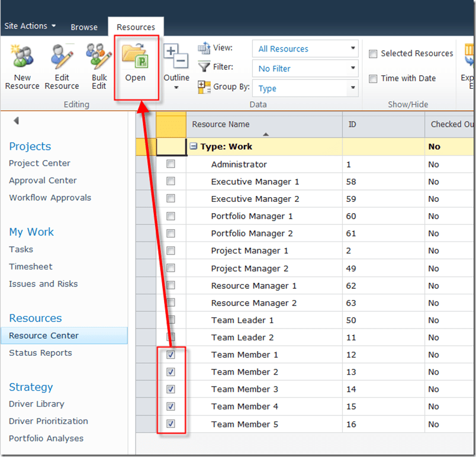Open the Site Actions menu
This screenshot has height=457, width=476.
(x=30, y=26)
